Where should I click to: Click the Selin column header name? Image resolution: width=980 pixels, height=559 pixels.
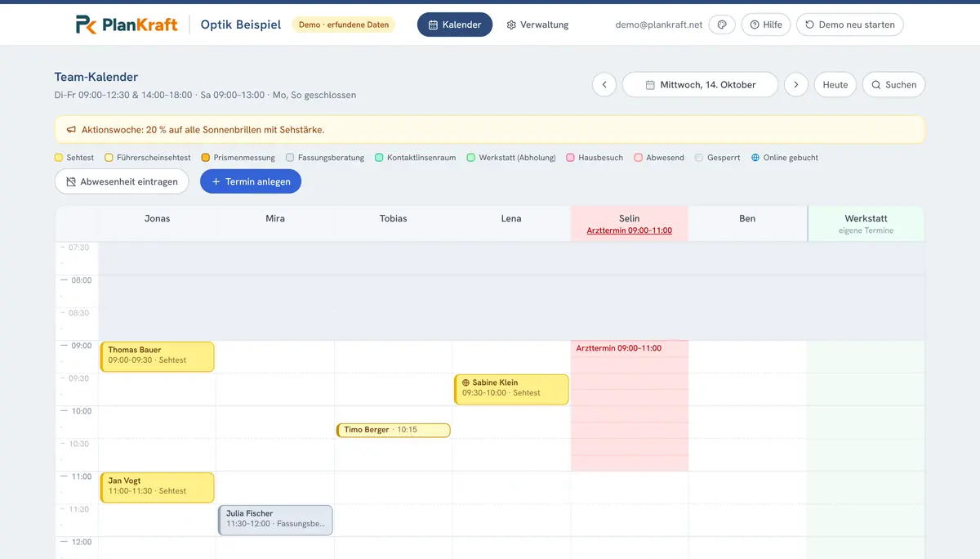pos(630,218)
